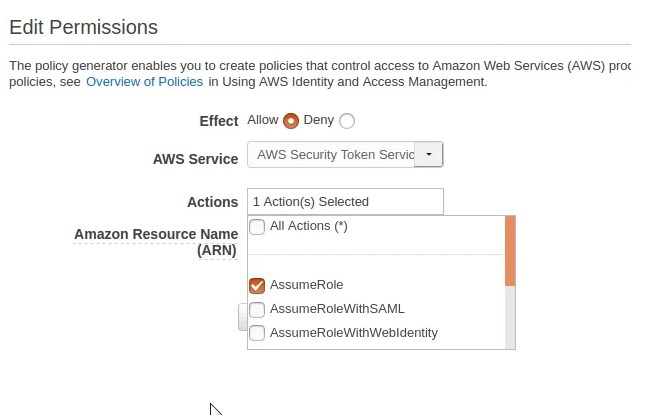Check the All Actions (*) checkbox

(x=257, y=227)
